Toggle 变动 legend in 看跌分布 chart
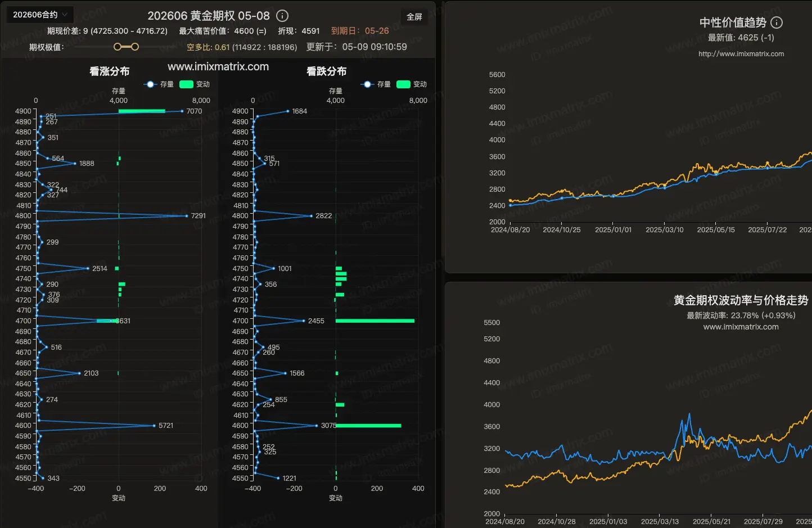 [x=412, y=84]
